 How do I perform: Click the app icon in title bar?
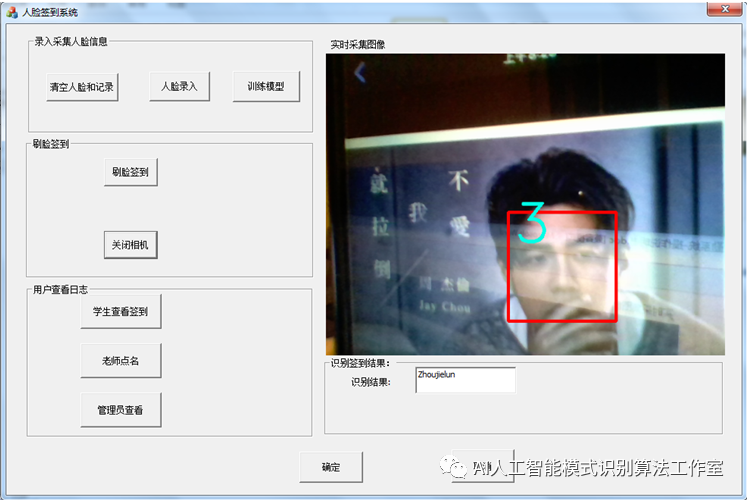(x=12, y=12)
